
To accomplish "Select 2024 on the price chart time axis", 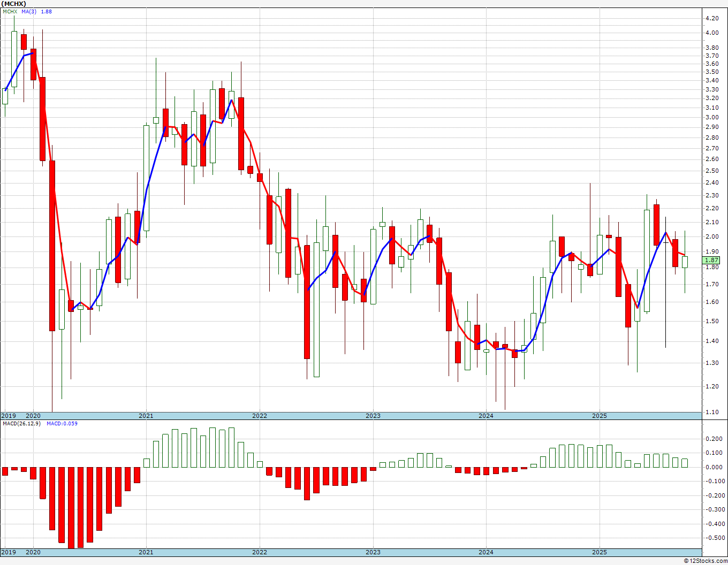I will pos(486,416).
